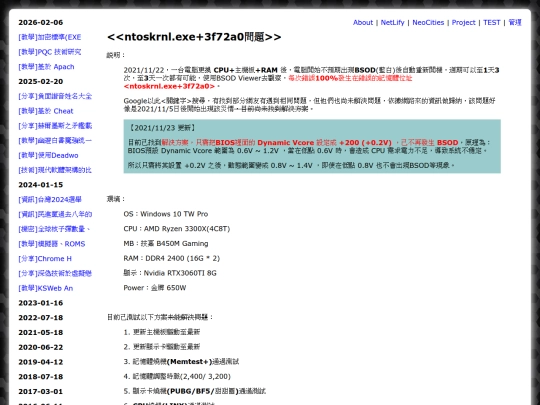Click the RAM：DDR4 2400 (16G * 2) line
This screenshot has width=540, height=405.
pos(172,258)
